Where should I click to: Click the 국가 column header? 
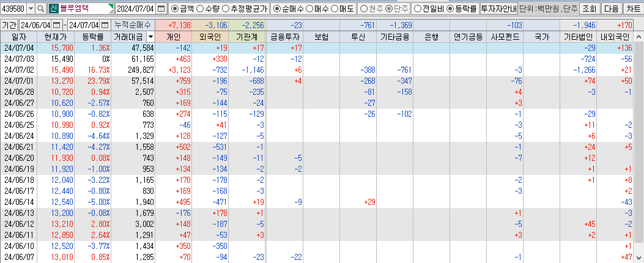coord(541,37)
